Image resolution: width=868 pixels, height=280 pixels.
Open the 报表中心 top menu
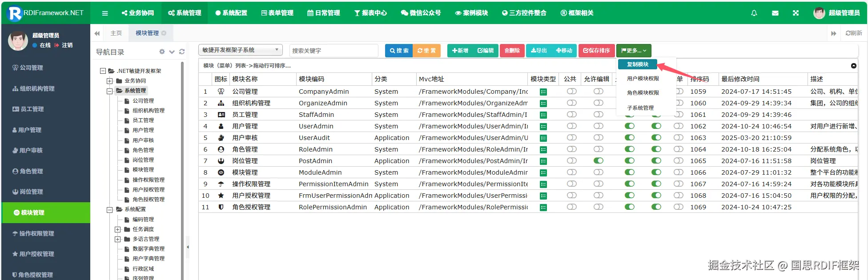[x=370, y=13]
